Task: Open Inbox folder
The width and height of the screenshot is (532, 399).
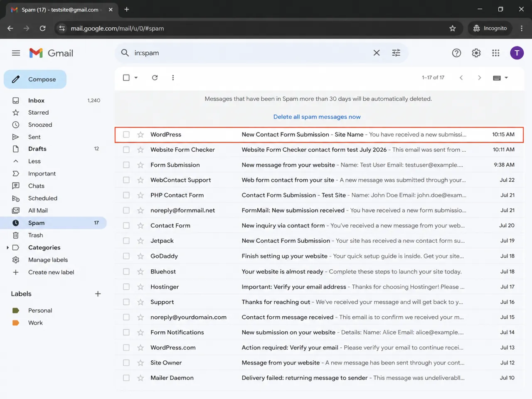Action: click(x=53, y=101)
